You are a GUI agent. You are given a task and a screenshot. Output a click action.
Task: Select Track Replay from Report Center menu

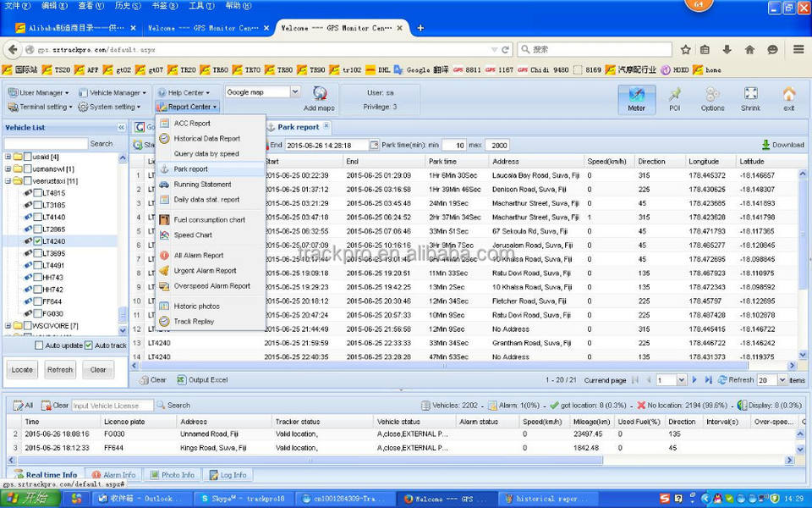[x=194, y=322]
